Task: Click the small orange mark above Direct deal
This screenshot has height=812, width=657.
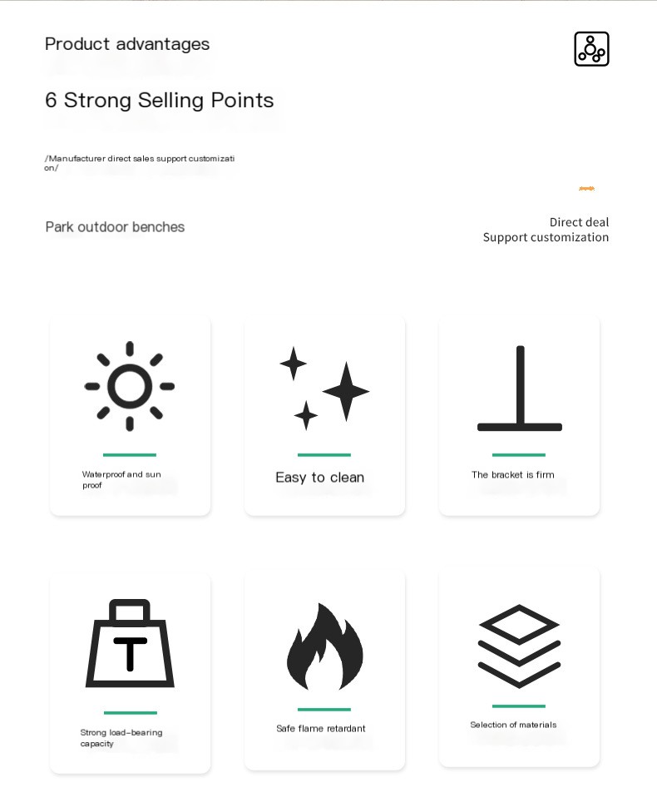Action: click(x=586, y=189)
